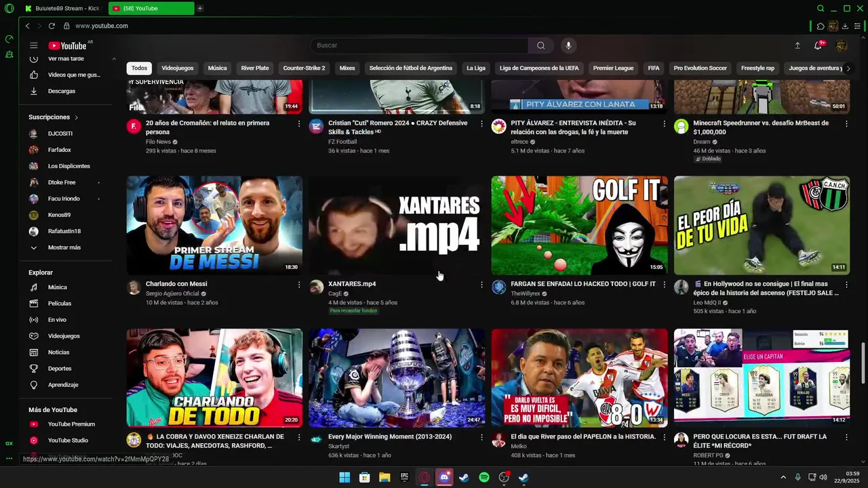The width and height of the screenshot is (868, 488).
Task: Click the YouTube logo home link
Action: [x=67, y=45]
